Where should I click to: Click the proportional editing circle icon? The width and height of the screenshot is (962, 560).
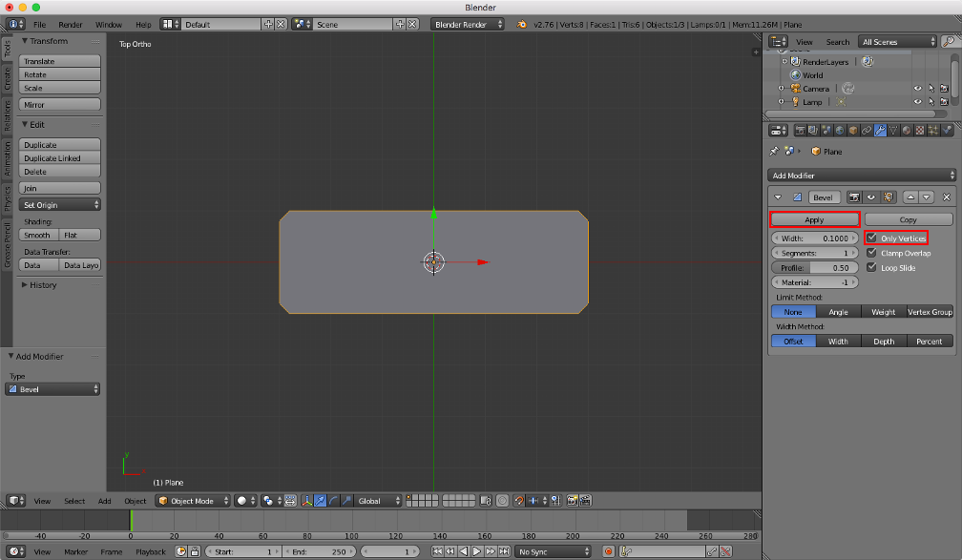pos(502,501)
